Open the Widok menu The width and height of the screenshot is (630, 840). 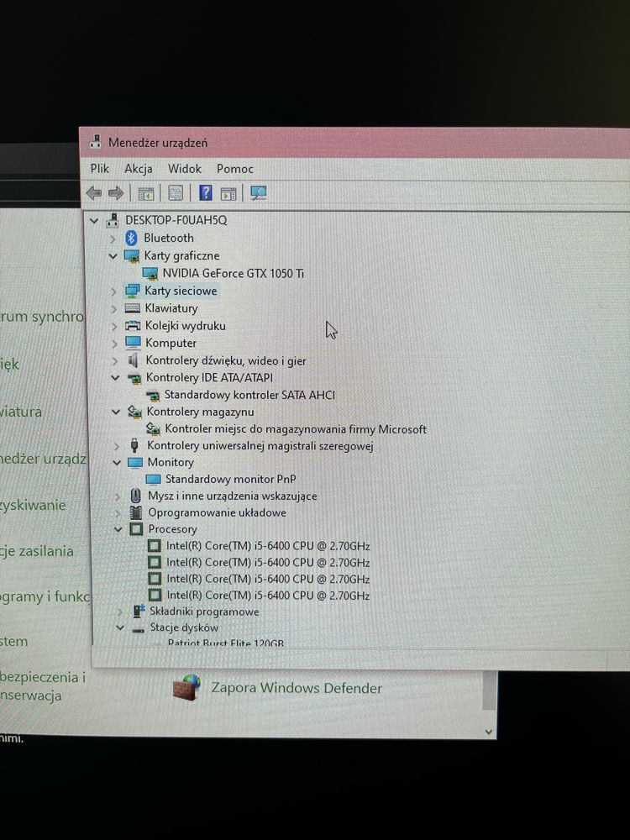pos(185,169)
